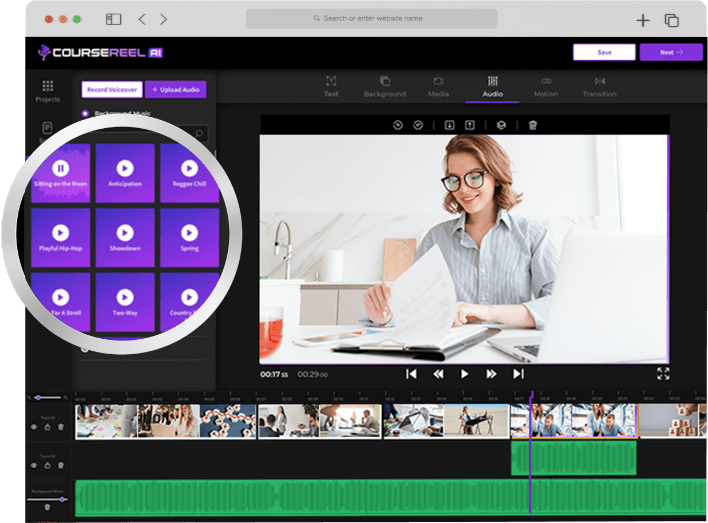708x523 pixels.
Task: Play the Playful Hip-Hop music track
Action: (61, 233)
